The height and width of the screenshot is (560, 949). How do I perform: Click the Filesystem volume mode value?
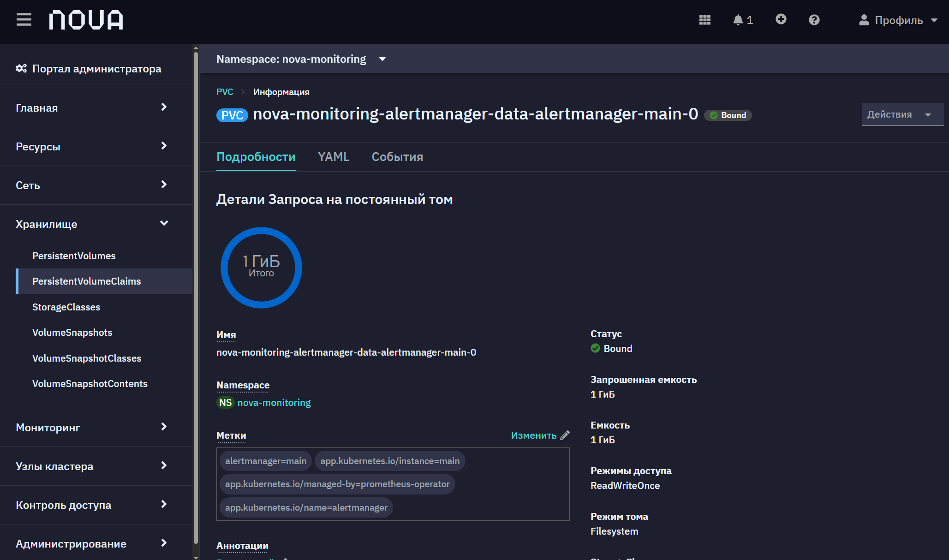pos(614,531)
